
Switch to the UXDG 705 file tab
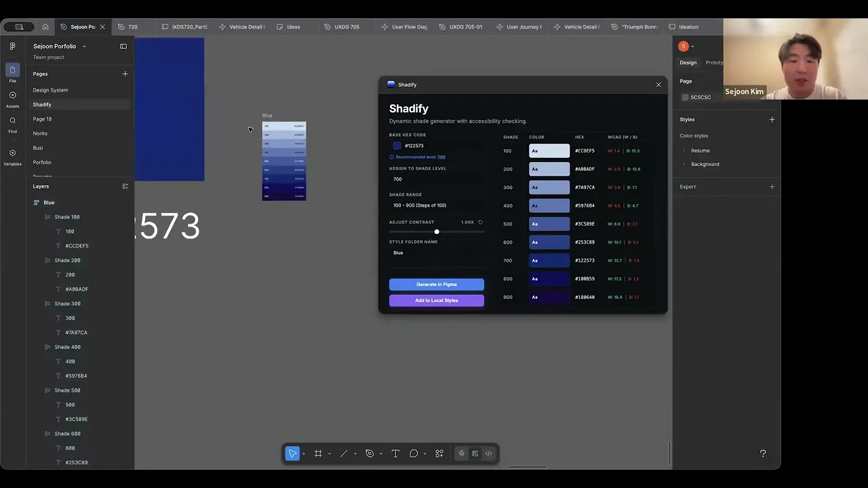(347, 27)
